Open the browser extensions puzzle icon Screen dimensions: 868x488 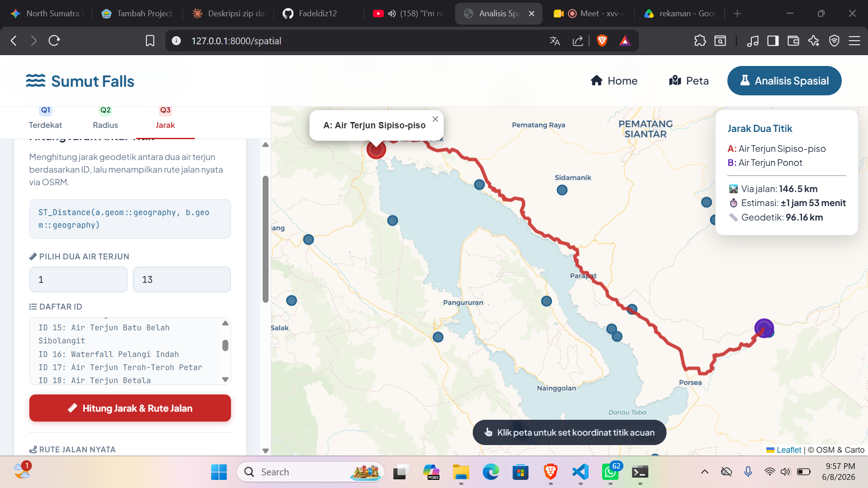tap(700, 41)
